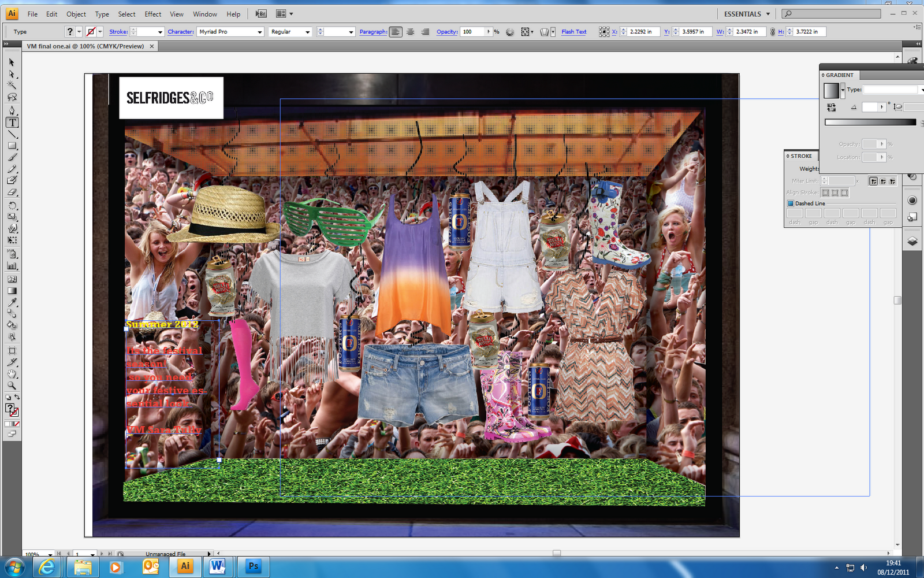
Task: Open the Myriad Pro font dropdown
Action: point(260,32)
